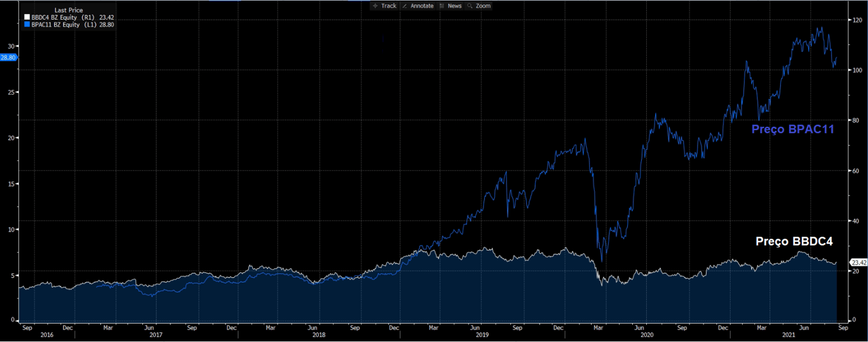The width and height of the screenshot is (868, 342).
Task: Click the 100 value on the right axis
Action: pyautogui.click(x=858, y=70)
